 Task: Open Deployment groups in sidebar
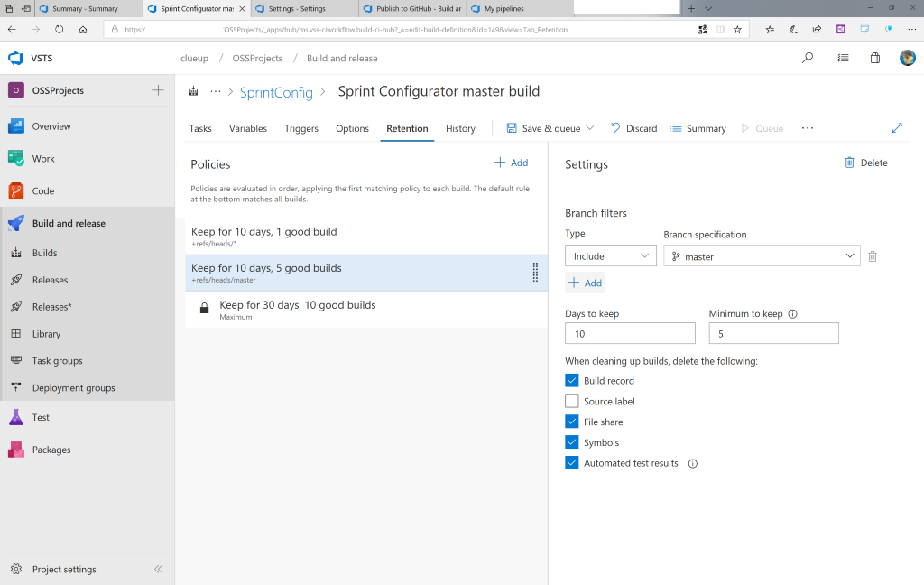click(74, 388)
